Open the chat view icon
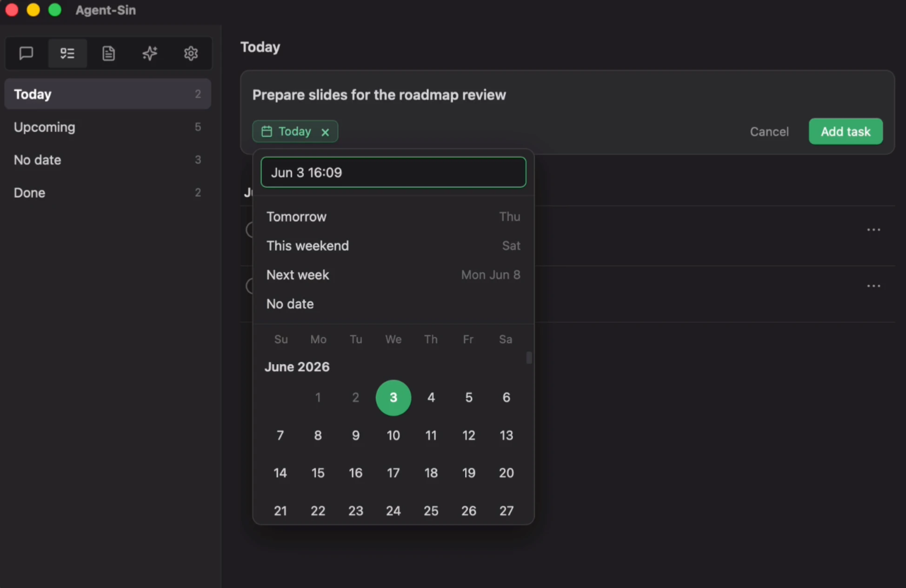The height and width of the screenshot is (588, 906). 26,53
